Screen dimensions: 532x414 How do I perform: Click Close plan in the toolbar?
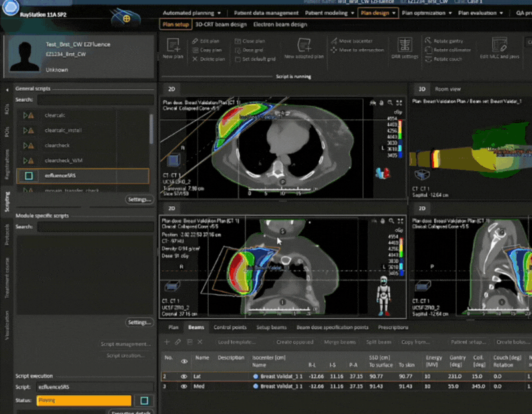click(250, 41)
